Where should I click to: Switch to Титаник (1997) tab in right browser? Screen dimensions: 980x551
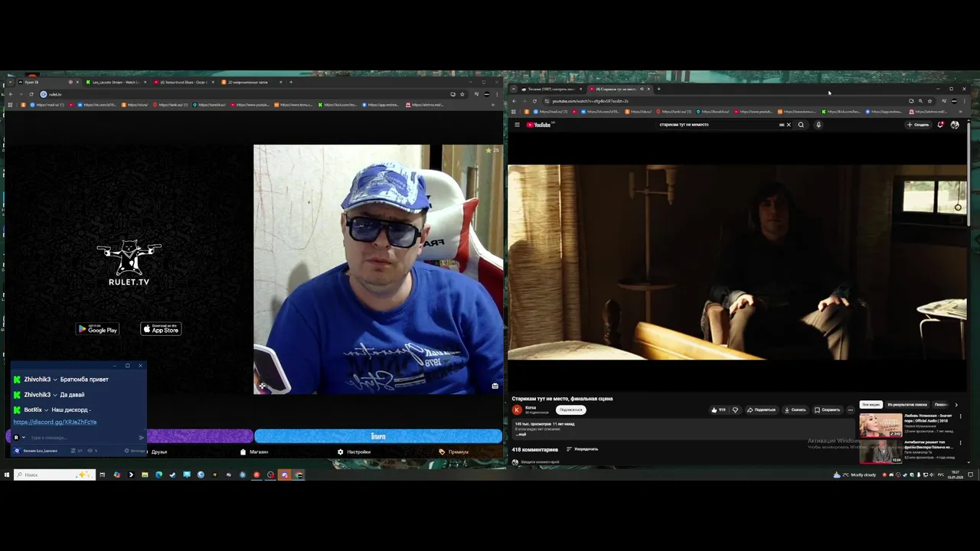tap(550, 89)
